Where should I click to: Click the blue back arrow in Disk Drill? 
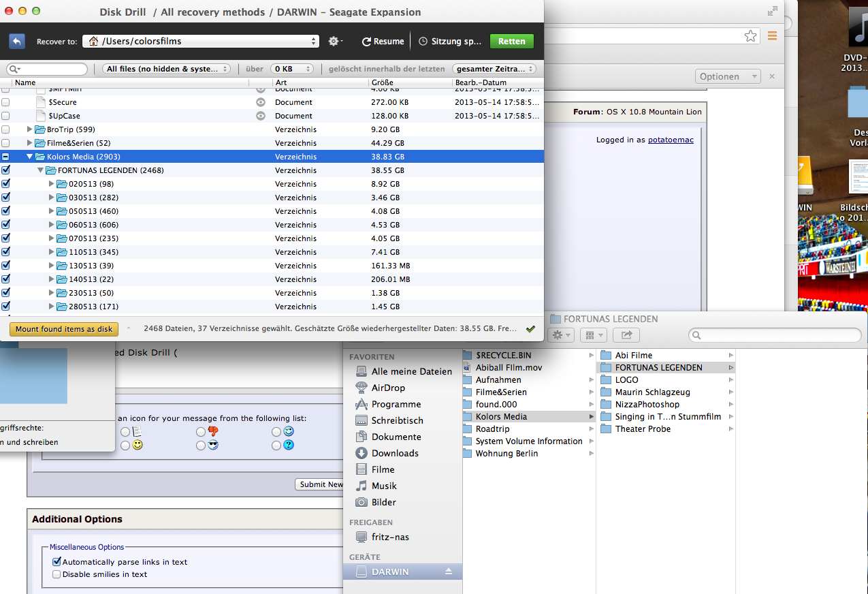[x=17, y=41]
